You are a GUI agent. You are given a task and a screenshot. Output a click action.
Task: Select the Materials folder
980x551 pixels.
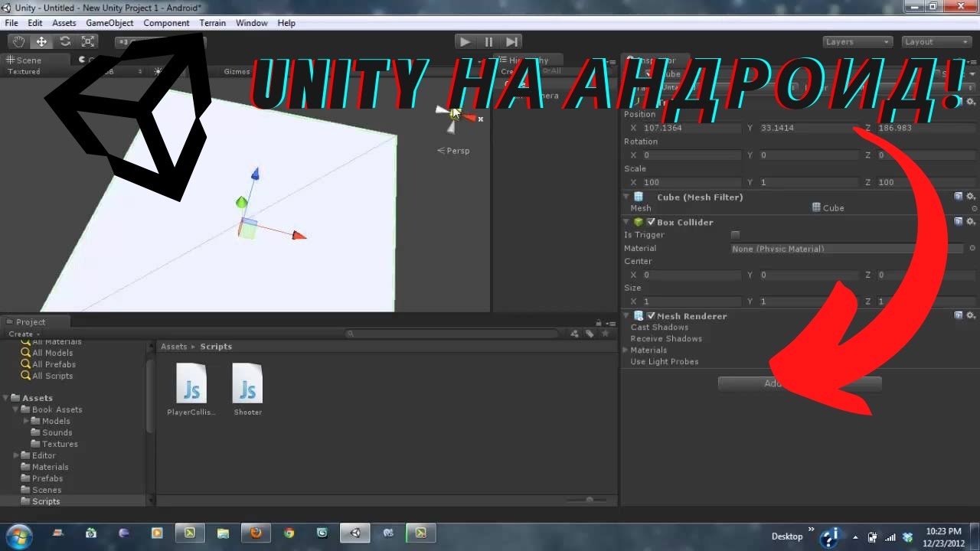click(x=50, y=467)
